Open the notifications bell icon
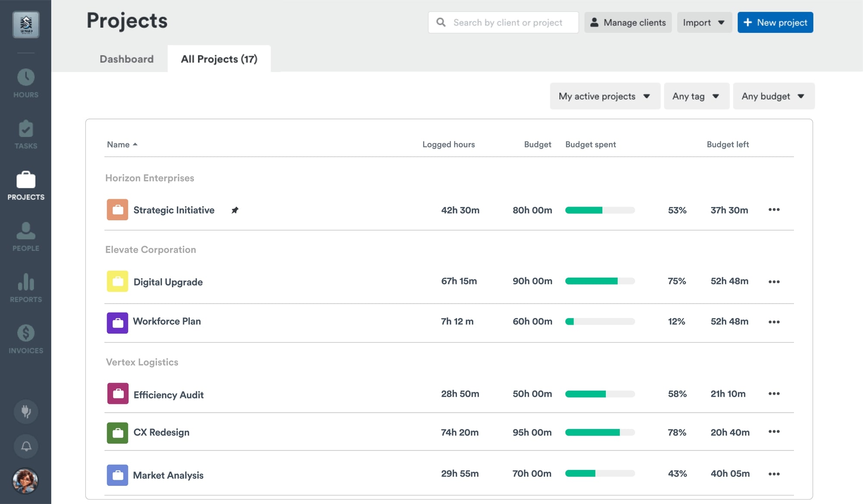Viewport: 863px width, 504px height. [25, 446]
